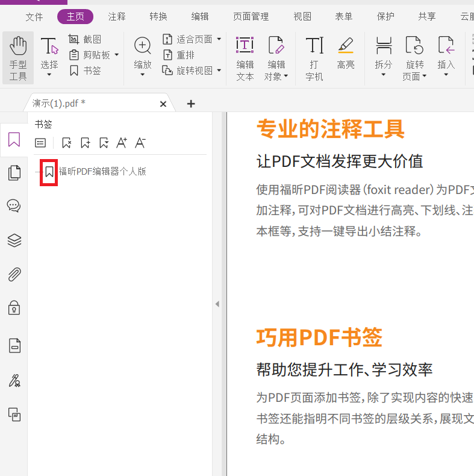The width and height of the screenshot is (474, 476).
Task: Open the View (视图) tab
Action: click(x=302, y=16)
